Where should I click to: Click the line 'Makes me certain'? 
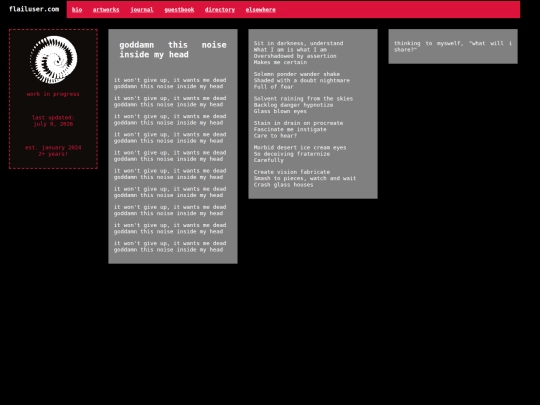tap(280, 62)
